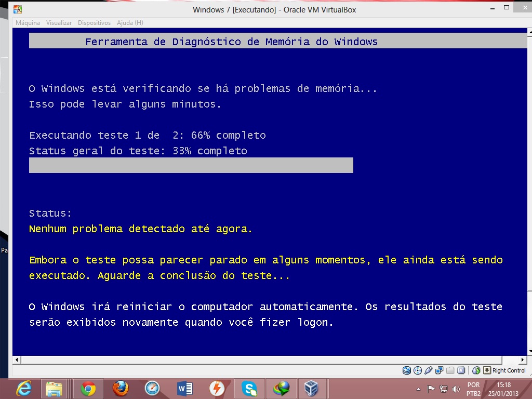Open the network connection tray icon
The height and width of the screenshot is (399, 532).
click(444, 389)
